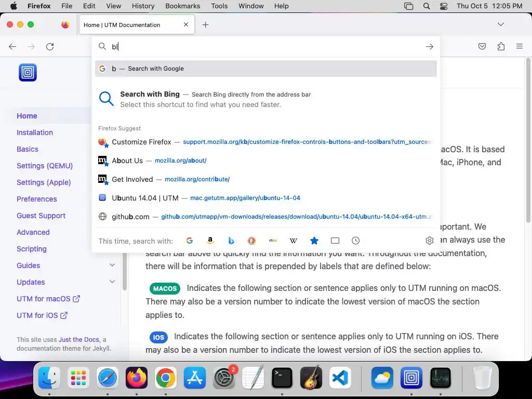
Task: Open GarageBand from the Dock
Action: (311, 378)
